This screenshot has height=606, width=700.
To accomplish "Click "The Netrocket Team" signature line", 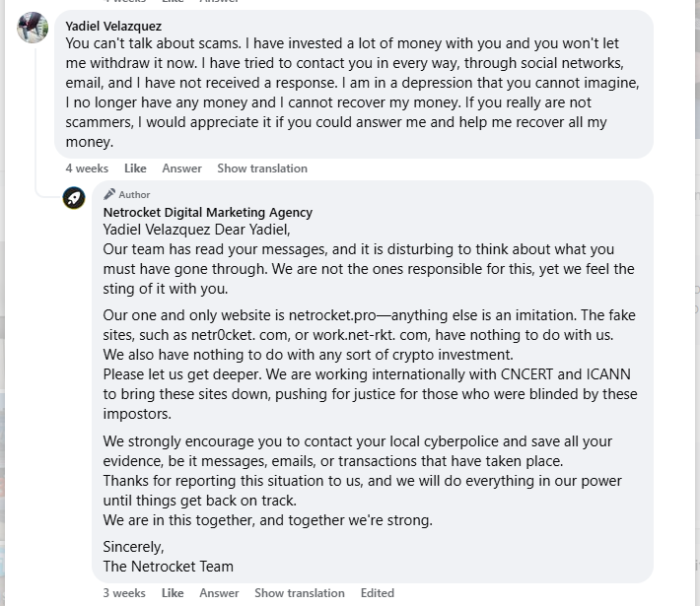I will click(169, 566).
